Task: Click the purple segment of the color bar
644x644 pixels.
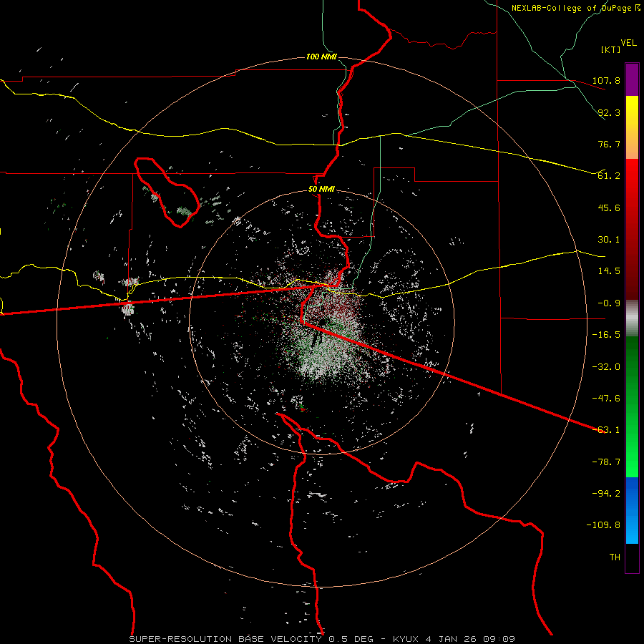Action: click(632, 79)
